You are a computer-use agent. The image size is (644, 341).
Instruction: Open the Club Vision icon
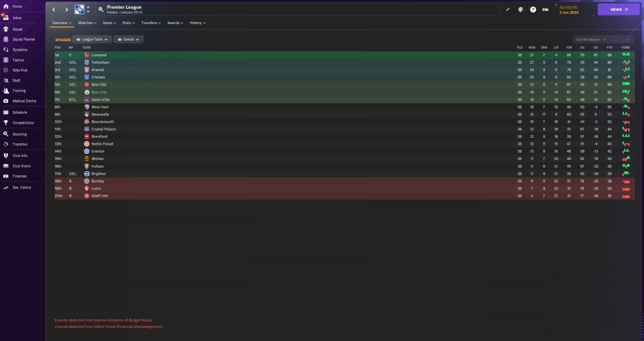6,166
